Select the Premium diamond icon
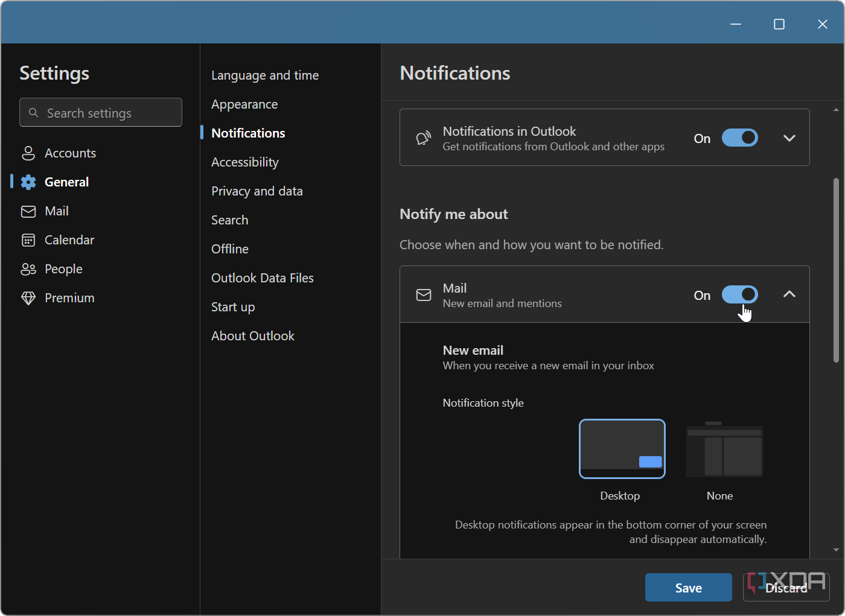Image resolution: width=845 pixels, height=616 pixels. (28, 297)
